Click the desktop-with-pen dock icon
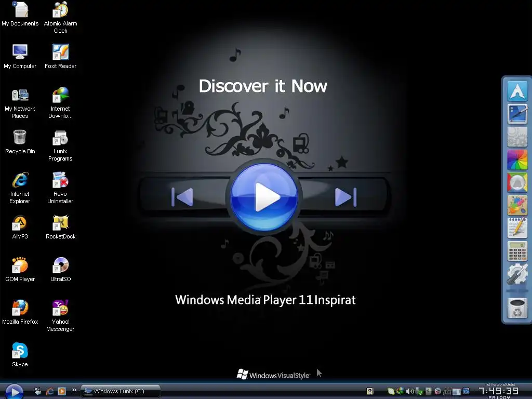The image size is (532, 399). coord(517,114)
